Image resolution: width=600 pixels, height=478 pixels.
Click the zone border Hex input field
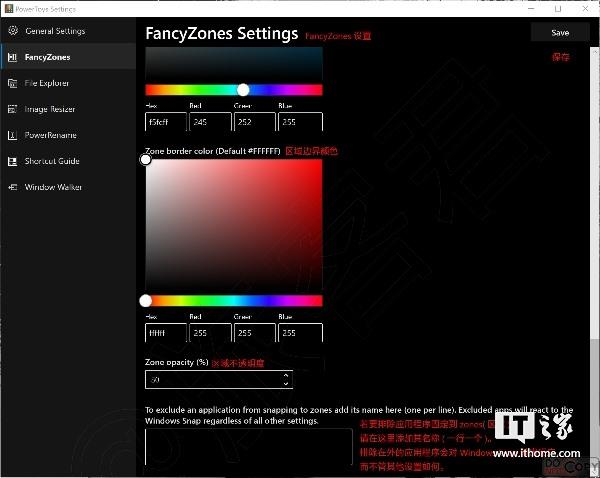coord(166,333)
